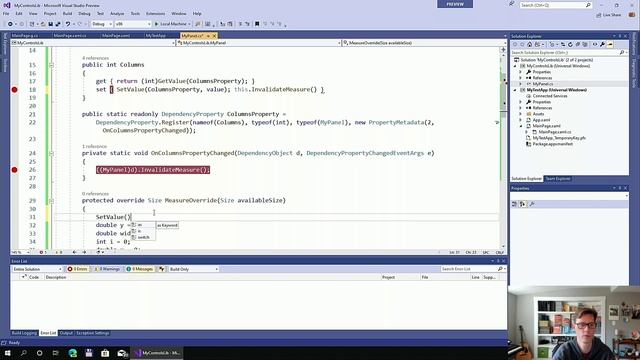Toggle the 0 Errors filter button
Viewport: 640px width, 360px height.
tap(78, 269)
